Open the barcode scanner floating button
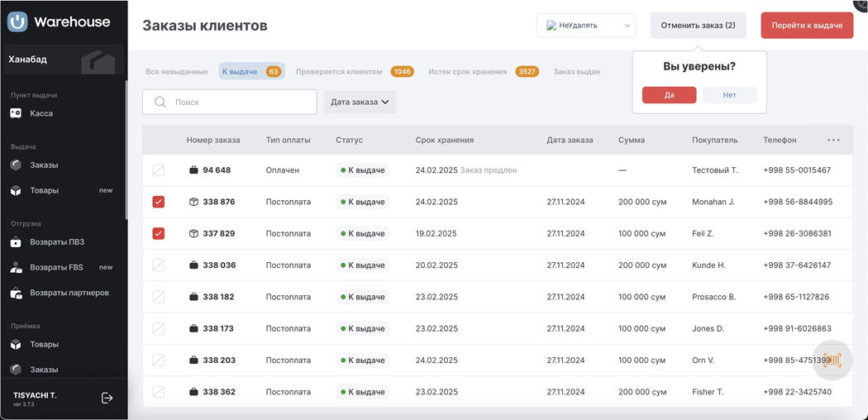The height and width of the screenshot is (420, 868). point(832,360)
